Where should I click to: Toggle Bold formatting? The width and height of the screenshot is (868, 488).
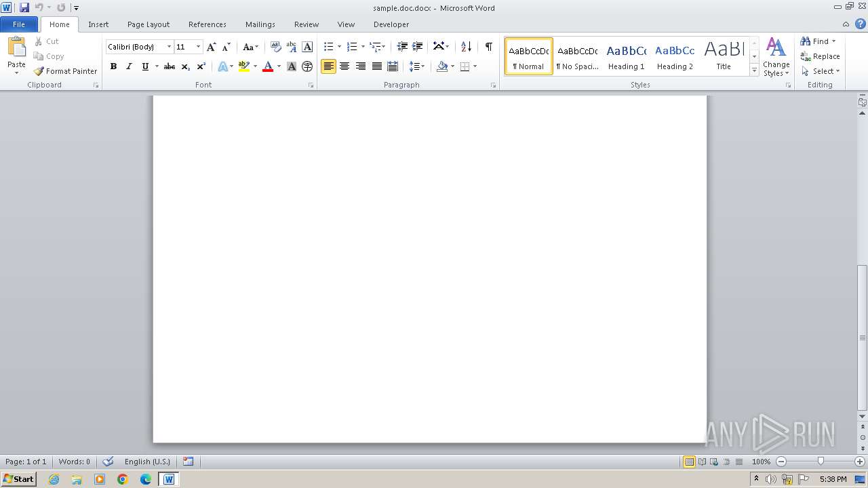[x=113, y=66]
